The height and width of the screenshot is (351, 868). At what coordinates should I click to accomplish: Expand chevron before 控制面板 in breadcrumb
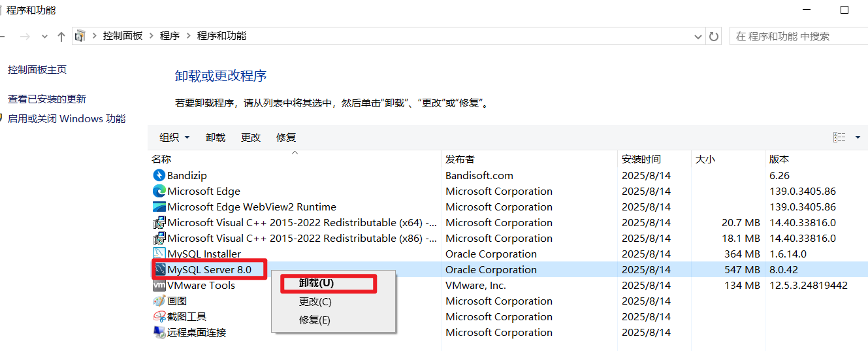[94, 36]
